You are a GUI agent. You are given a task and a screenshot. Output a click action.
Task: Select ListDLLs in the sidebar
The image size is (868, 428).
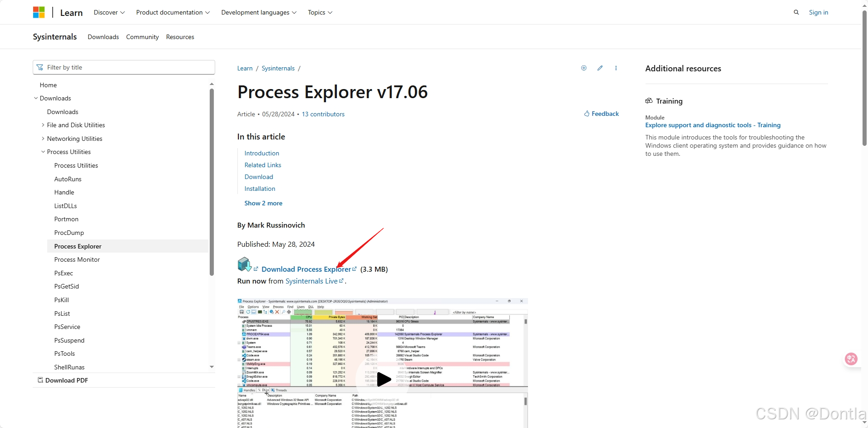(65, 206)
